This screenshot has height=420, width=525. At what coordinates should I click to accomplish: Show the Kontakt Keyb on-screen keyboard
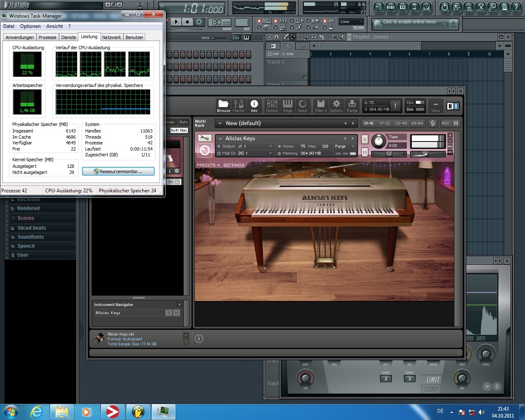tap(288, 106)
